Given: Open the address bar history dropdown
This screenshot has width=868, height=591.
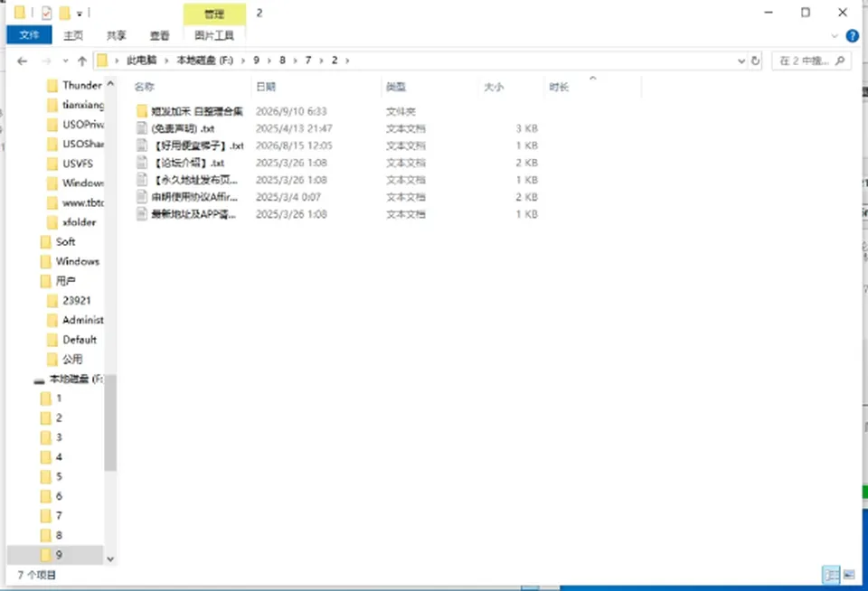Looking at the screenshot, I should click(x=741, y=61).
